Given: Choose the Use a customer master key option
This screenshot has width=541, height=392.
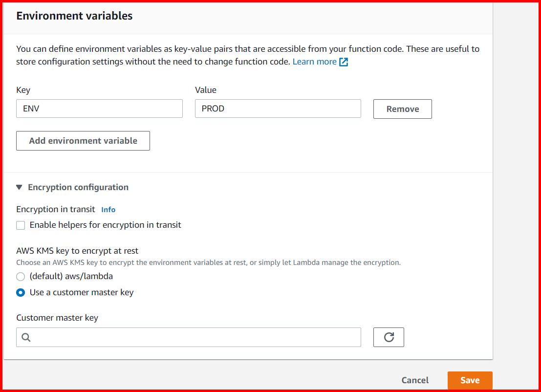Looking at the screenshot, I should (20, 293).
